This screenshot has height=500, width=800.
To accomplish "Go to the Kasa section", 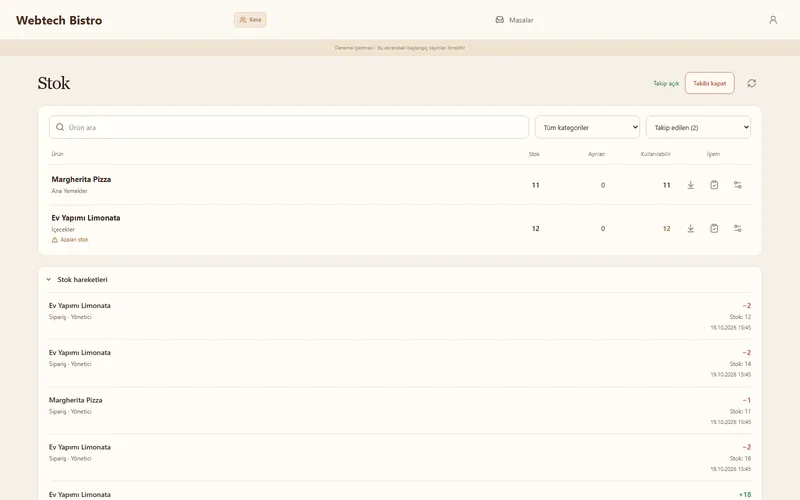I will (250, 20).
